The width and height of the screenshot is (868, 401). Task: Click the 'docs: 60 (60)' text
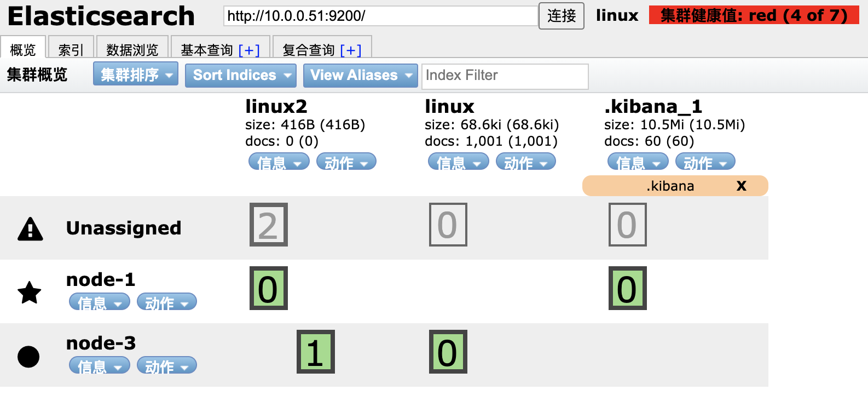(x=649, y=141)
